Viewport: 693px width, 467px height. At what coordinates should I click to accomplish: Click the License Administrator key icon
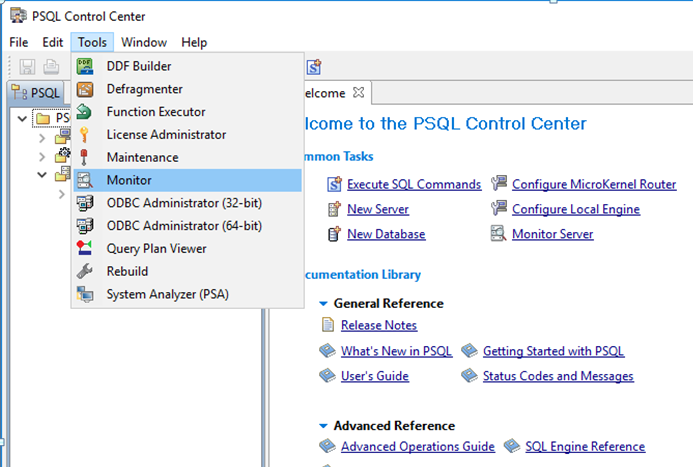[84, 135]
